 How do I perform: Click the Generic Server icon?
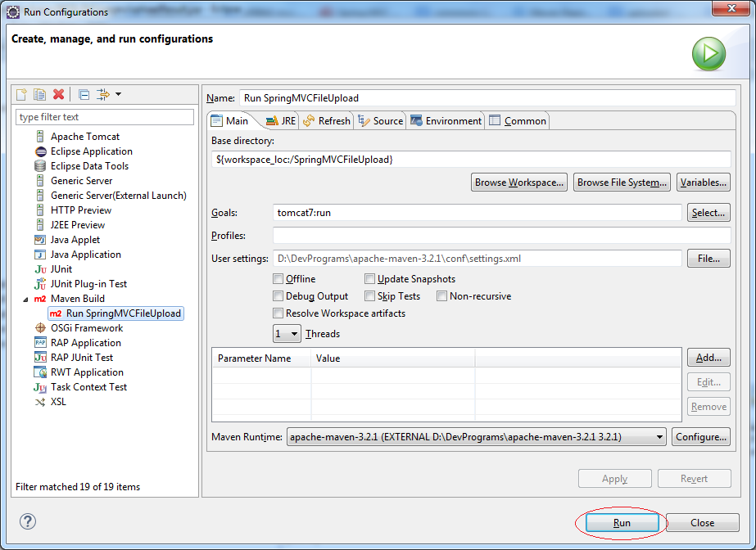[40, 181]
